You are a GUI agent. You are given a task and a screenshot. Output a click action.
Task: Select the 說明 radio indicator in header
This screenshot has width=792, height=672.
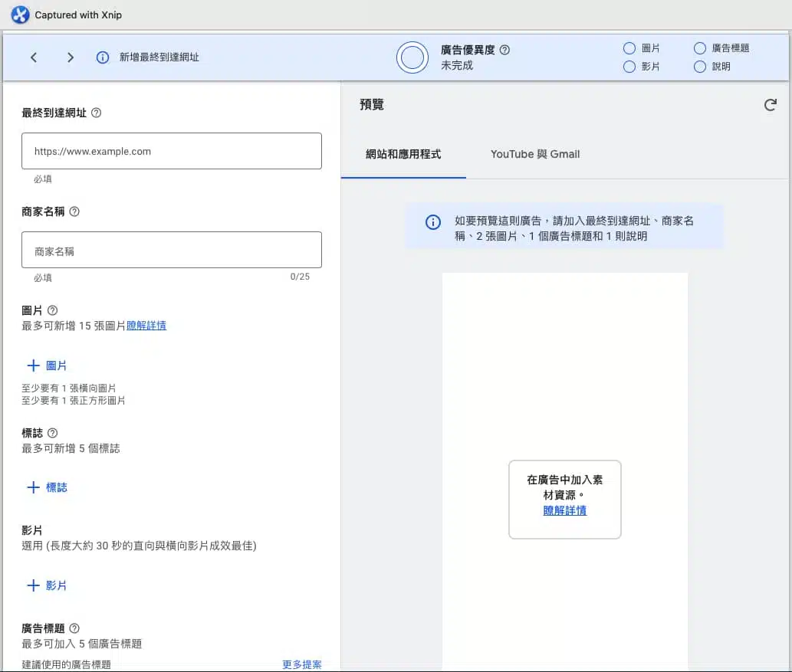click(699, 67)
